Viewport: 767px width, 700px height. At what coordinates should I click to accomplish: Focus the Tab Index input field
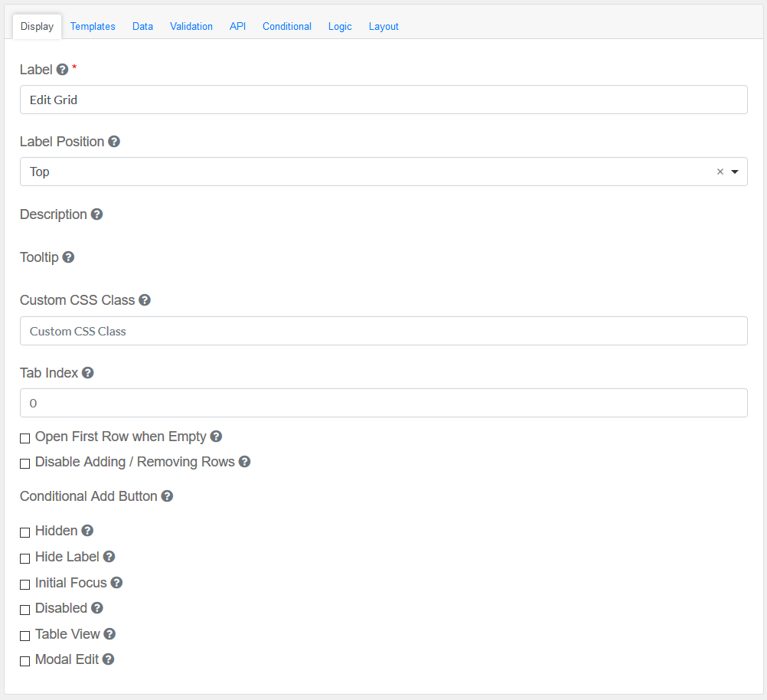(383, 403)
